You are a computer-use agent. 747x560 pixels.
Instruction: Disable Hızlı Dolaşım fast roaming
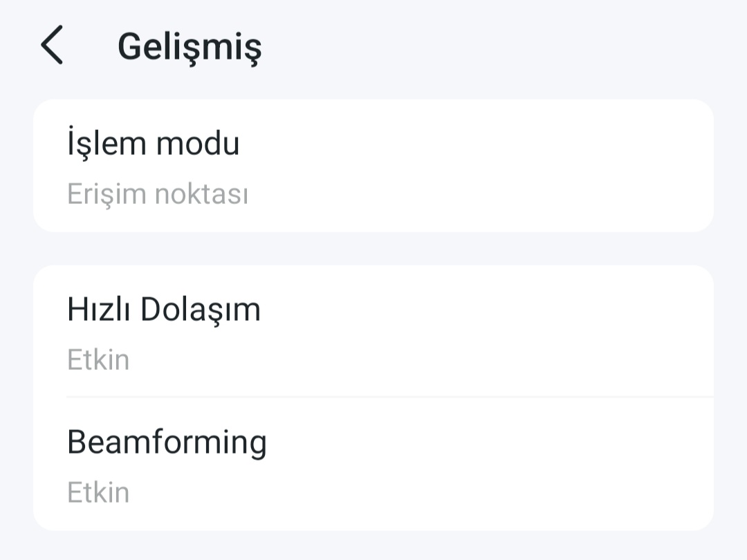373,332
